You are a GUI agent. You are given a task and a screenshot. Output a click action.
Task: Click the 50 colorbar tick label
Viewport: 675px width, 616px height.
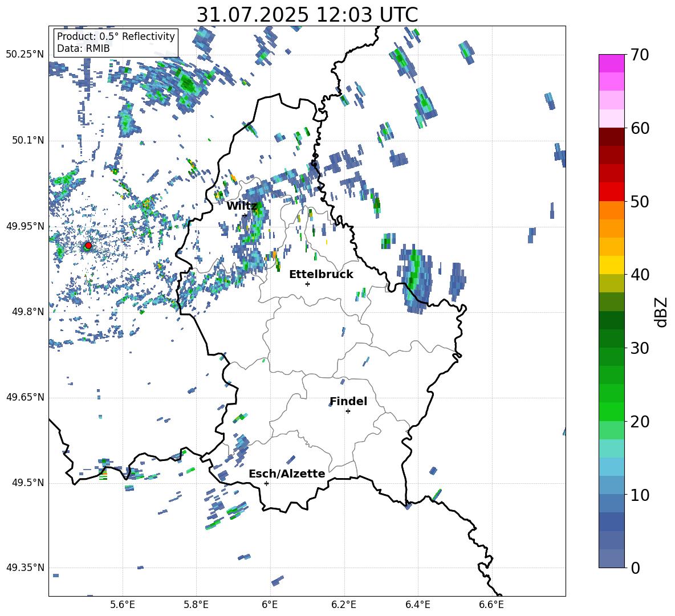click(x=640, y=201)
